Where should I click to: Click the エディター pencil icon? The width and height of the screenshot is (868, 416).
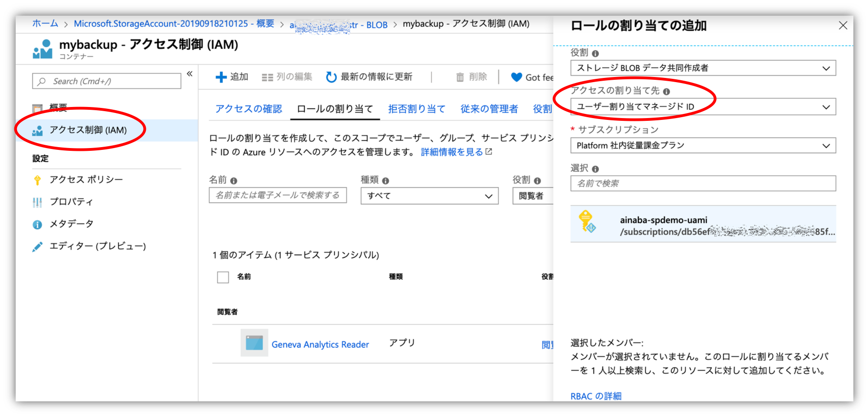[x=37, y=247]
